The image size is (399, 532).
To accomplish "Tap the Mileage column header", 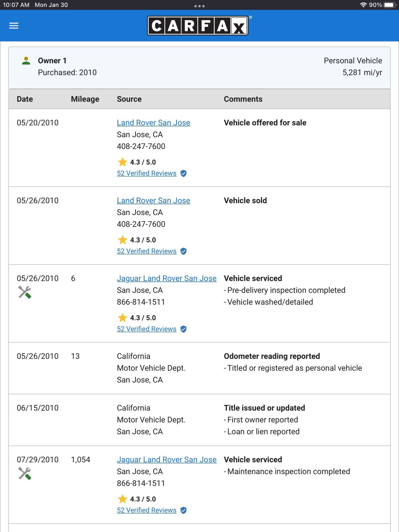I will coord(85,99).
